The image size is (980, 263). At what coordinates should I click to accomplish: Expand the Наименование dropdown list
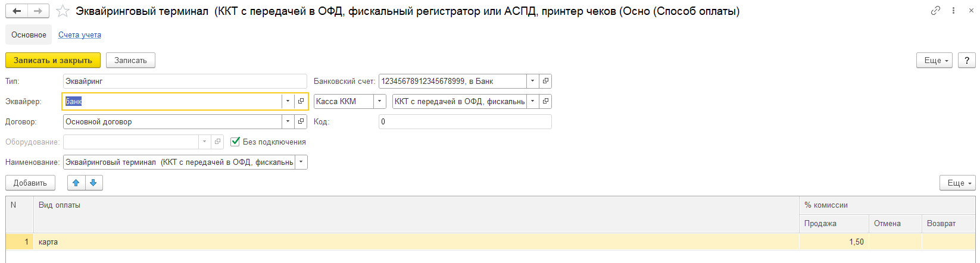click(x=301, y=162)
